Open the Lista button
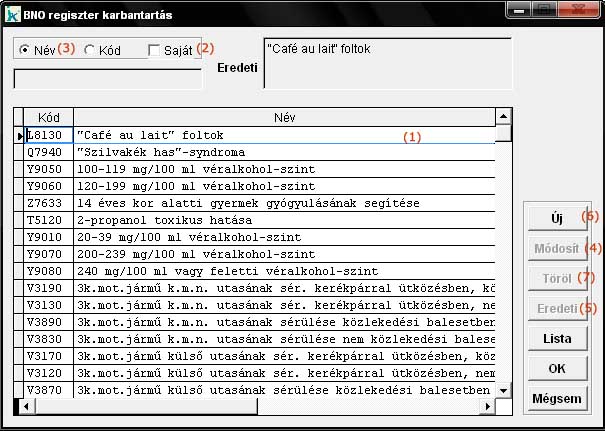Screen dimensions: 605x431 (x=557, y=338)
